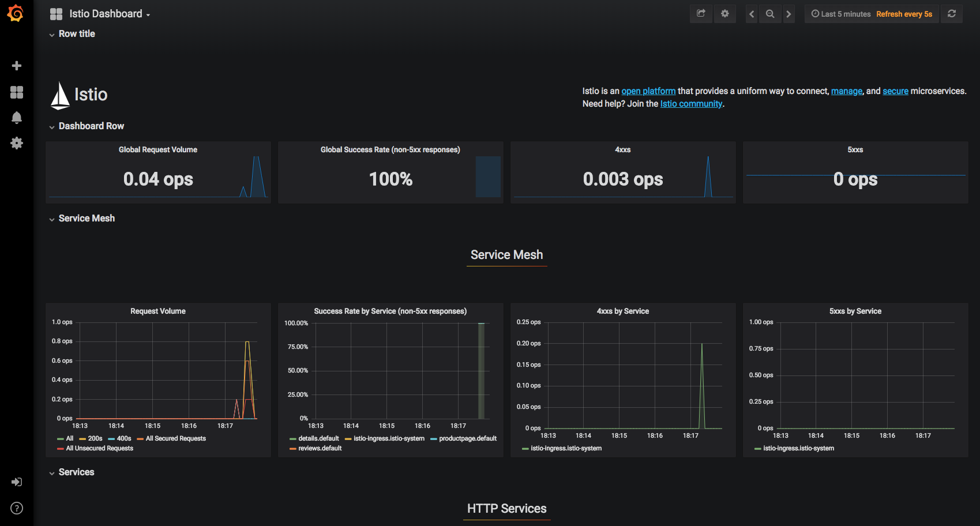Open the Dashboards grid icon in sidebar

coord(17,92)
